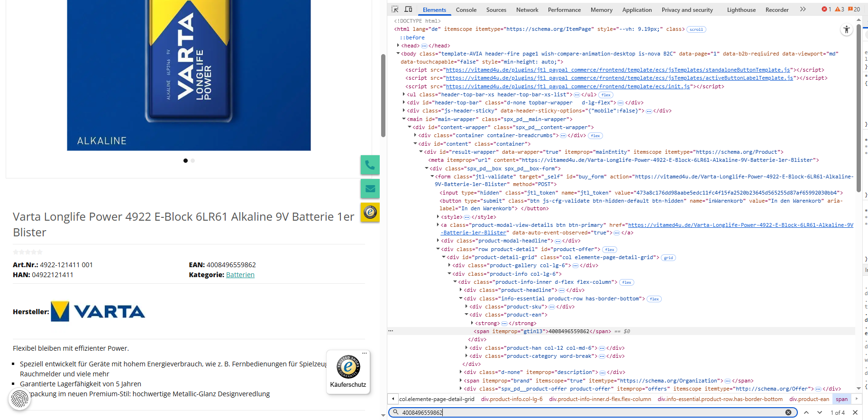Click the Varta manufacturer logo
Viewport: 868px width, 420px height.
pos(98,311)
